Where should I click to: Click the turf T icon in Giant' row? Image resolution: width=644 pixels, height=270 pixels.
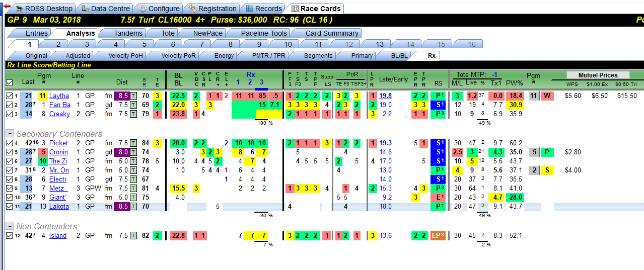(133, 197)
